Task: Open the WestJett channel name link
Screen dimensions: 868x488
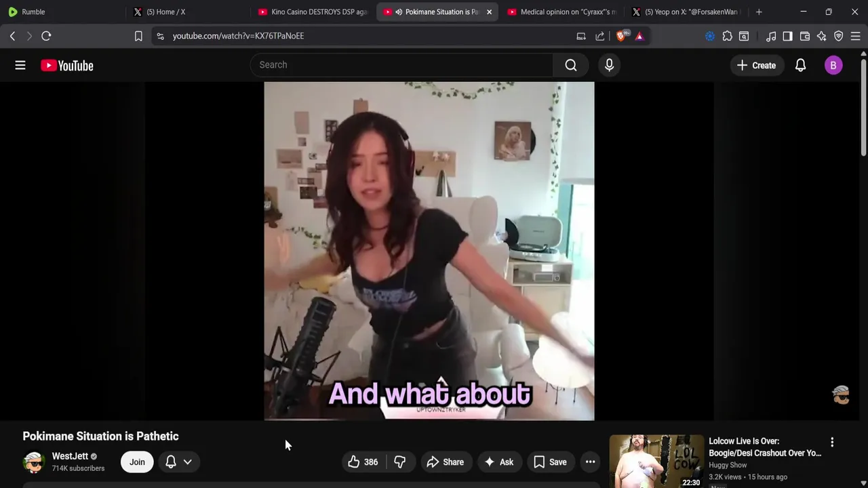Action: [x=70, y=456]
